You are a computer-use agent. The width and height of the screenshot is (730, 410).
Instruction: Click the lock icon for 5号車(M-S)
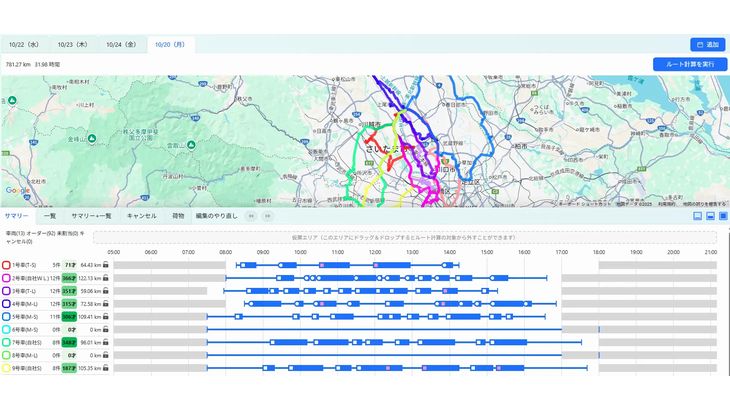(106, 317)
